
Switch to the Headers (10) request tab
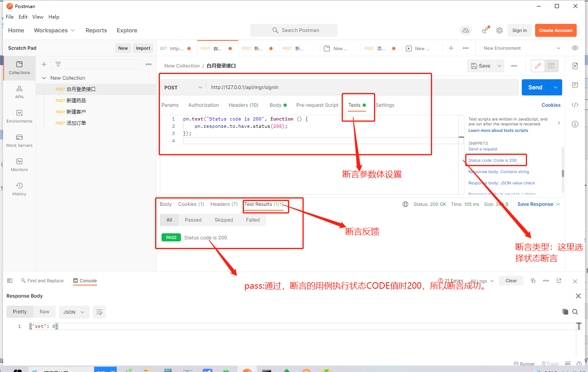pyautogui.click(x=244, y=105)
